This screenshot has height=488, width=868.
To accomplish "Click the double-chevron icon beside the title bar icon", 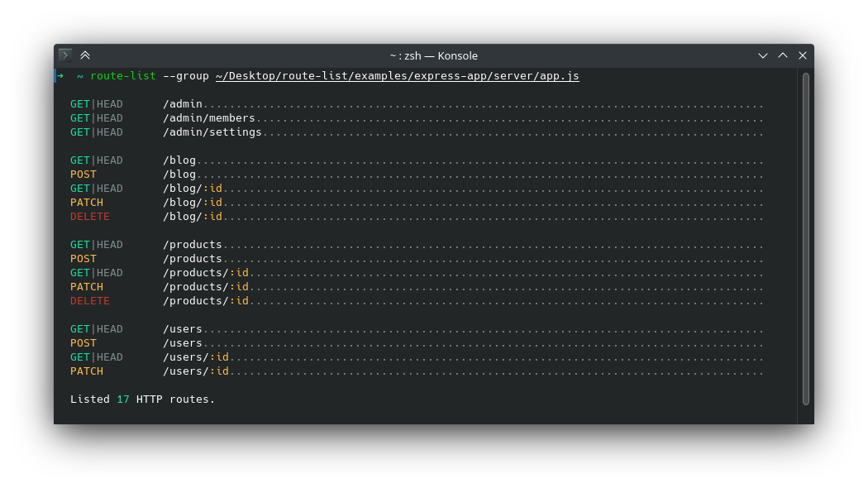I will (85, 55).
